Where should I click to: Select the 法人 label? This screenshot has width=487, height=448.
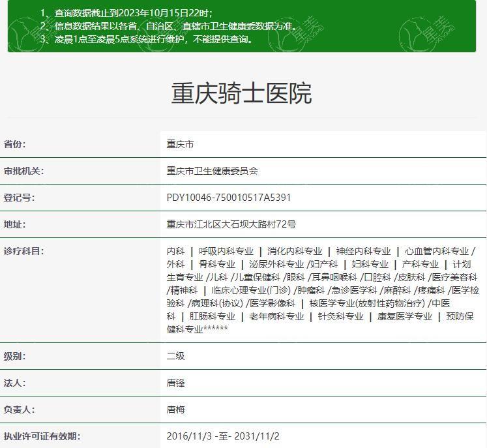coord(14,383)
